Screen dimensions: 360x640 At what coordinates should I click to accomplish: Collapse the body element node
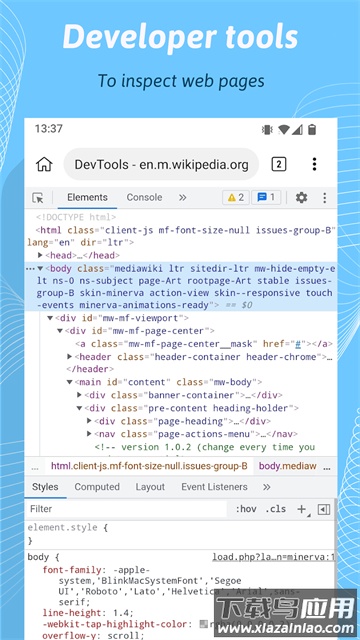pos(40,269)
